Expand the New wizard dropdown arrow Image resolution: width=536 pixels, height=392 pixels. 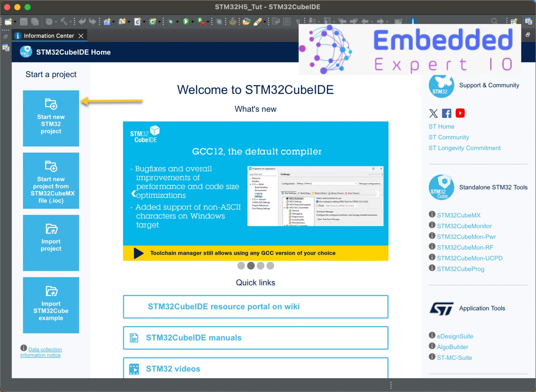(15, 21)
